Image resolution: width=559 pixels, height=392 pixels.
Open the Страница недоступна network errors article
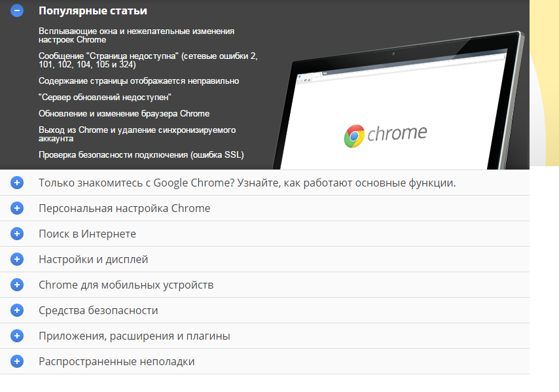147,60
